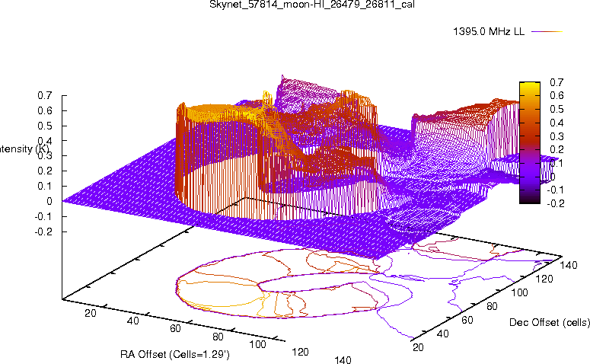Click the 0.7 tick on the intensity axis
The image size is (590, 364).
[x=44, y=96]
